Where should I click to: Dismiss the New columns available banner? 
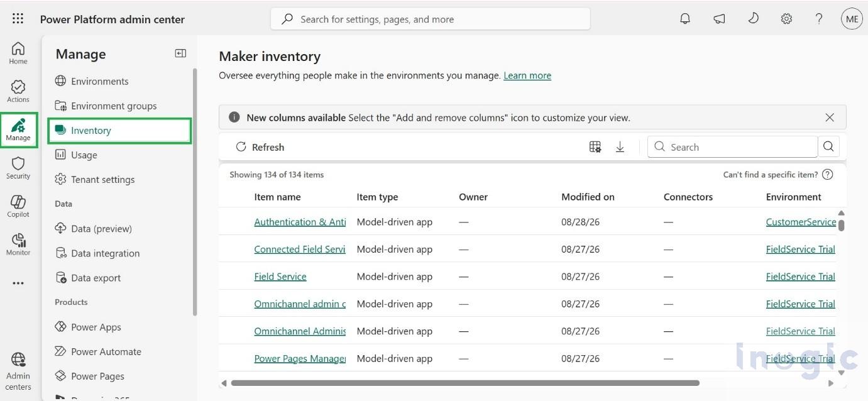point(830,118)
